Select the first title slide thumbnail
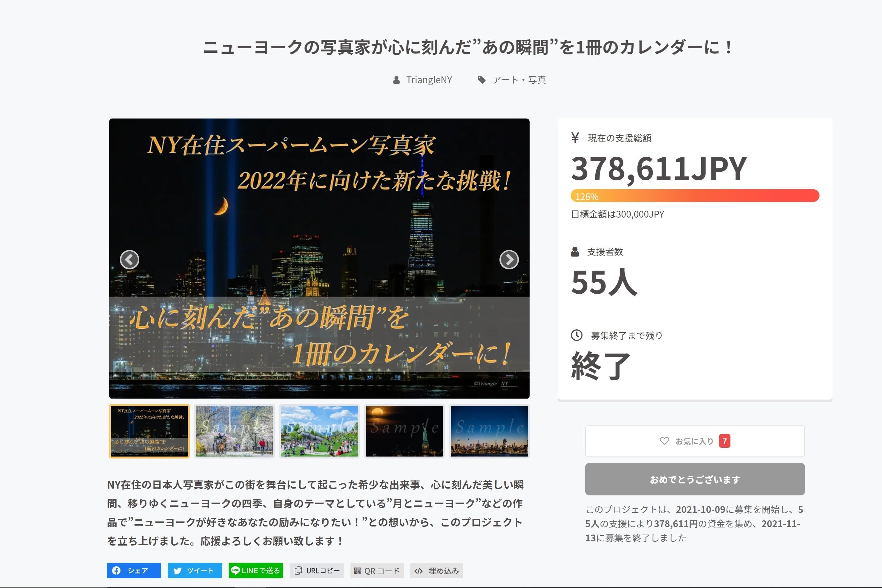 point(149,431)
